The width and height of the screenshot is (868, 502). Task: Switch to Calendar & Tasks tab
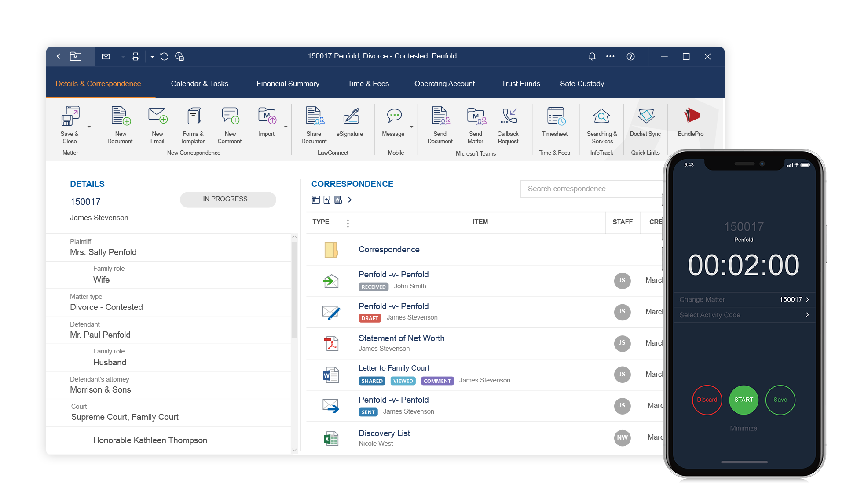(199, 84)
